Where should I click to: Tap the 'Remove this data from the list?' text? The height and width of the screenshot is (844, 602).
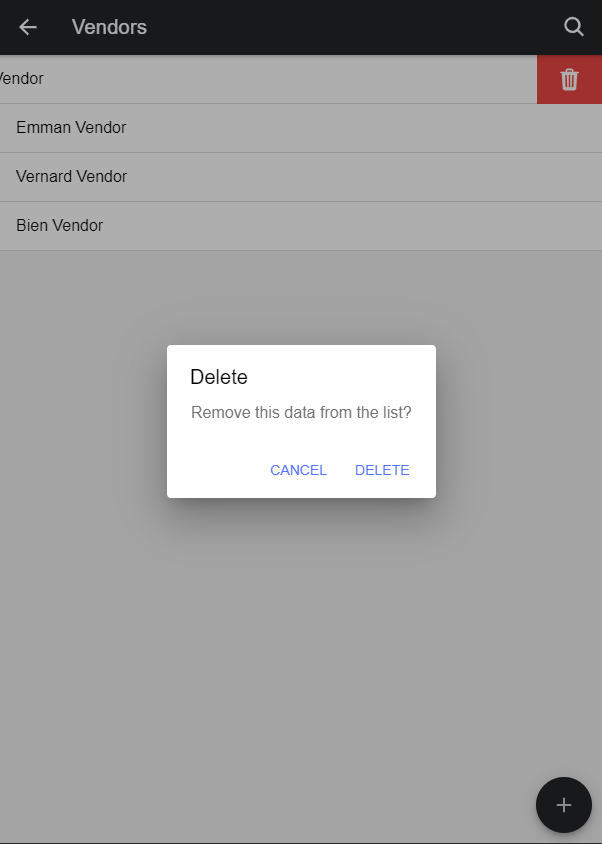point(300,412)
